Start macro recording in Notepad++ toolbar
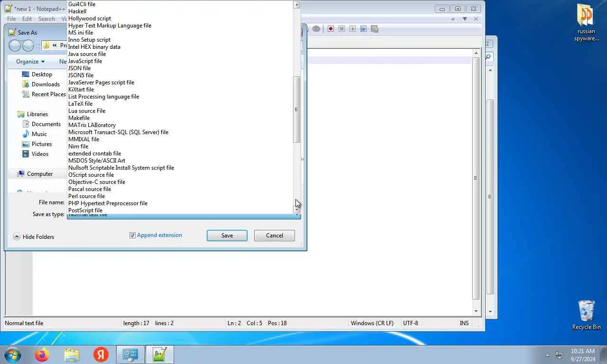This screenshot has width=607, height=364. coord(331,29)
